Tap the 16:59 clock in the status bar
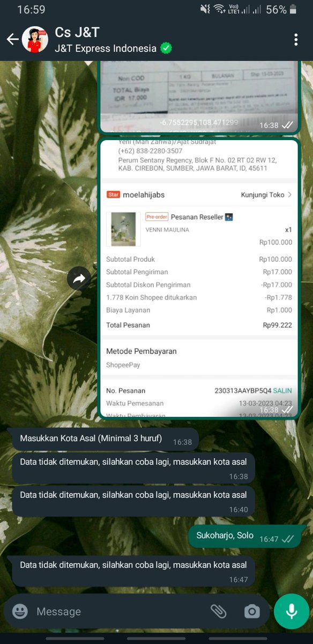This screenshot has width=313, height=644. [31, 10]
